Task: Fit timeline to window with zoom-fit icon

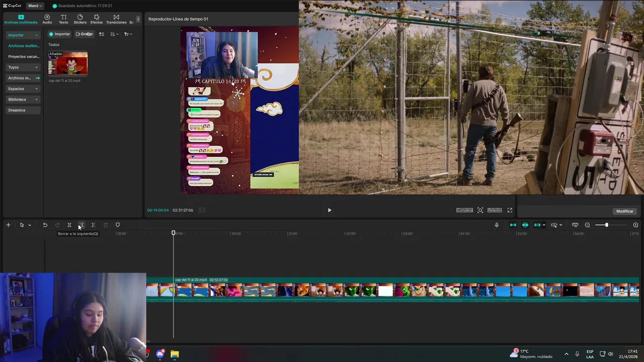Action: click(575, 225)
